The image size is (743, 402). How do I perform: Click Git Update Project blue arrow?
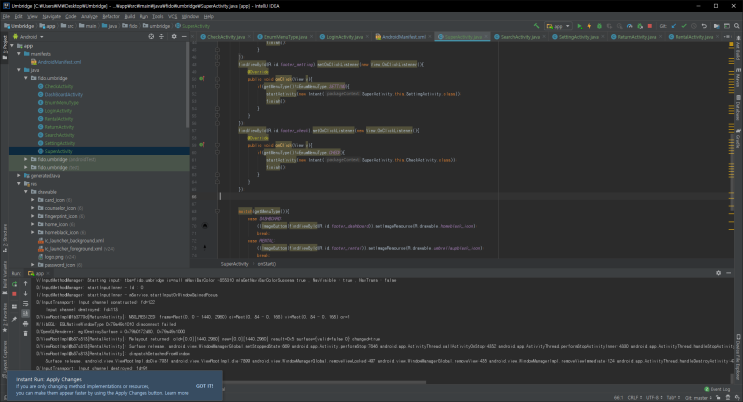click(x=674, y=26)
